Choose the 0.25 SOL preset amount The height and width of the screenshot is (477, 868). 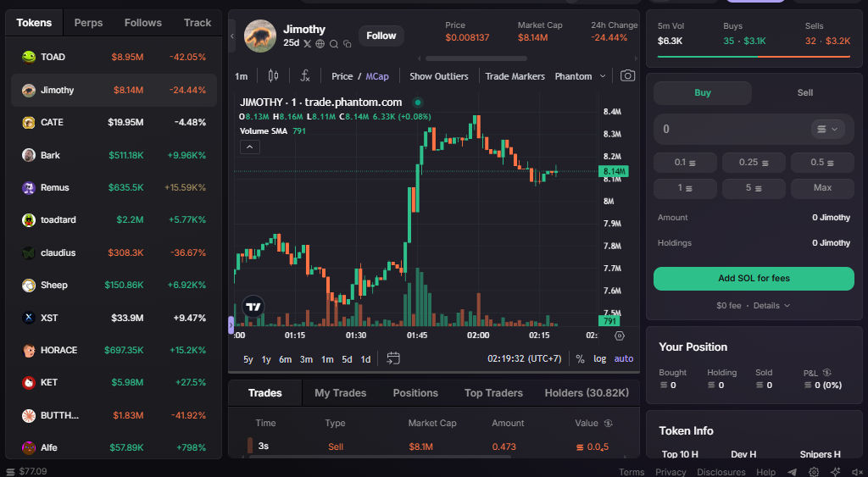coord(754,162)
